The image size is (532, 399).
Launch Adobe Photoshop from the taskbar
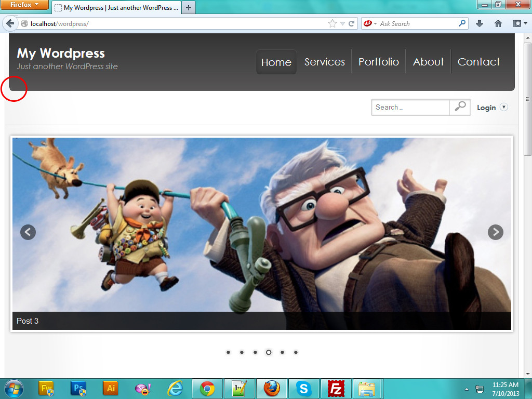(78, 389)
